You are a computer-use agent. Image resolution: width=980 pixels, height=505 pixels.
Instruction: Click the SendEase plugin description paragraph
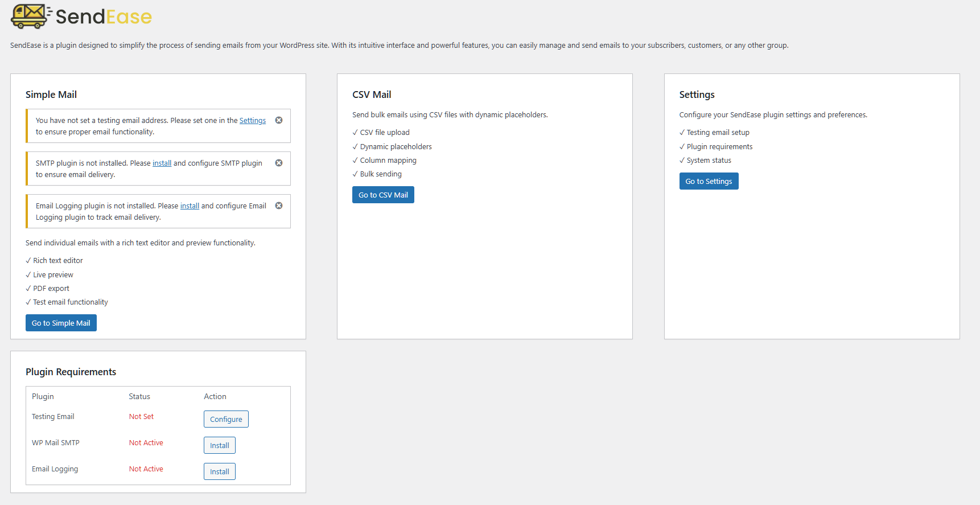pyautogui.click(x=400, y=46)
